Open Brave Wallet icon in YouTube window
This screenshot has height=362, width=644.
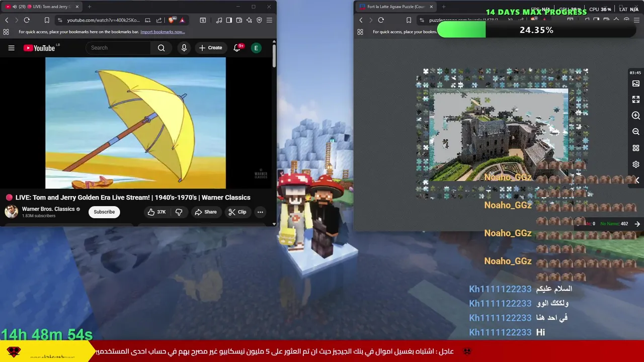(239, 20)
